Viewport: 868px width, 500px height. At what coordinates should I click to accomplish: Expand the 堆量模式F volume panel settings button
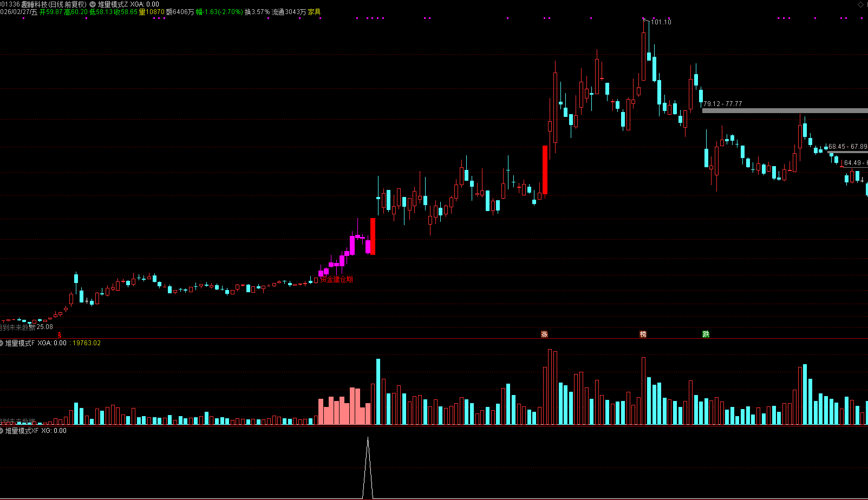pyautogui.click(x=2, y=343)
